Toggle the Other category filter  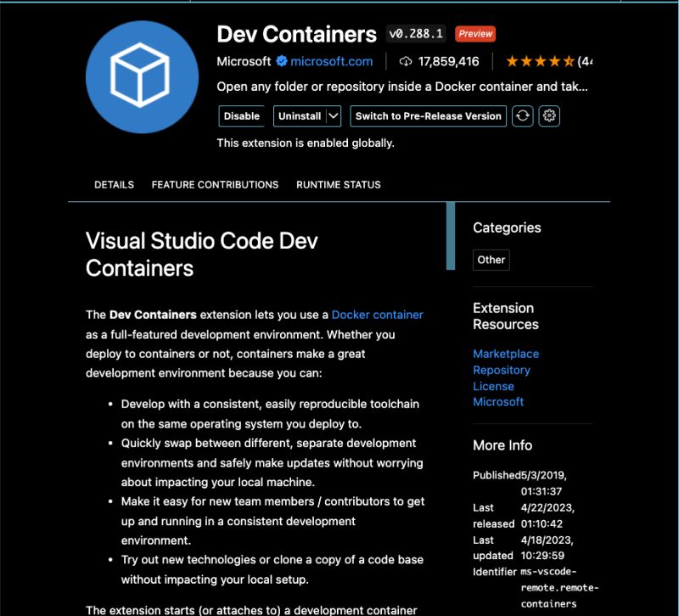[x=491, y=260]
